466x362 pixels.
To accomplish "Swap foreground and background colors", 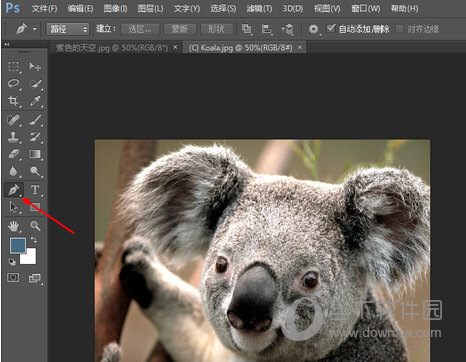I will [x=34, y=240].
